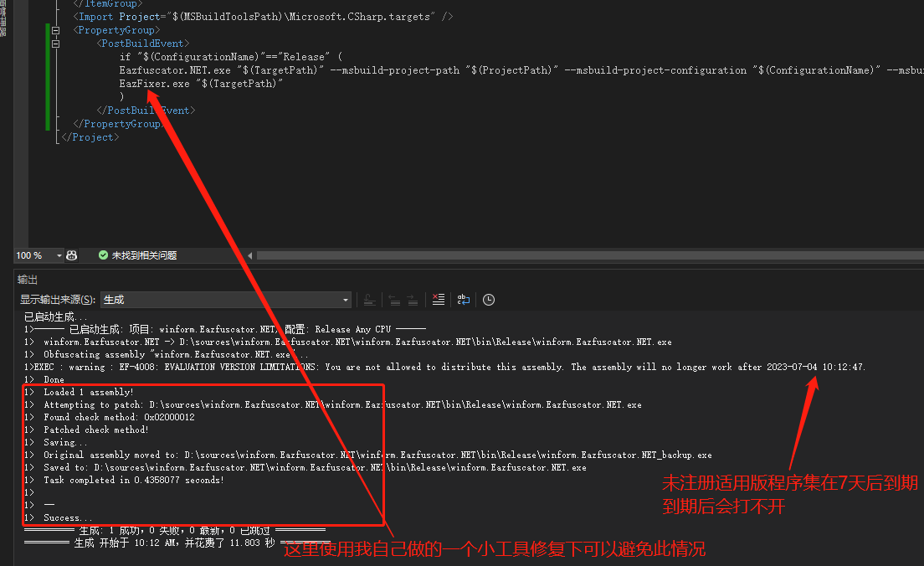Click the editor horizontal scrollbar track
The height and width of the screenshot is (566, 924).
coord(590,255)
